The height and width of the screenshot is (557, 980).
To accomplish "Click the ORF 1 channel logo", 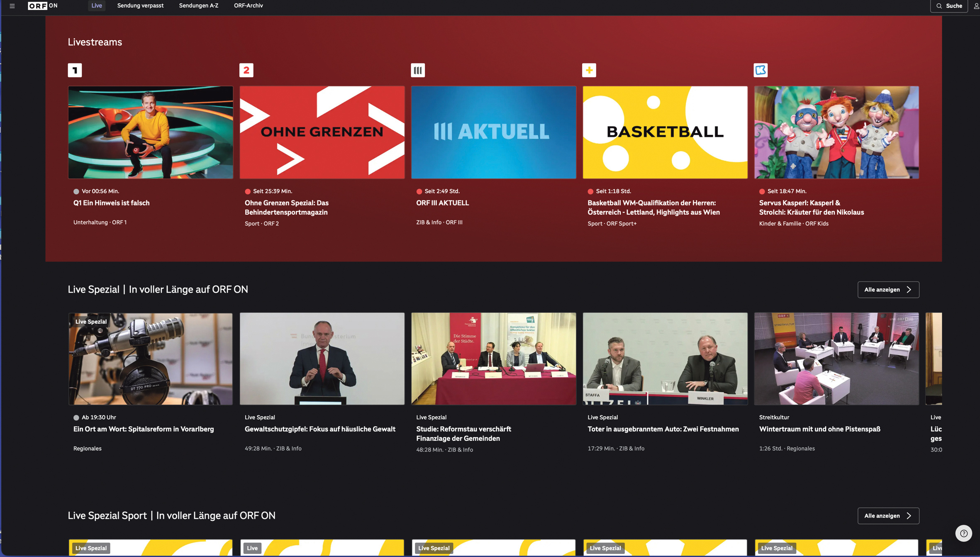I will click(75, 70).
